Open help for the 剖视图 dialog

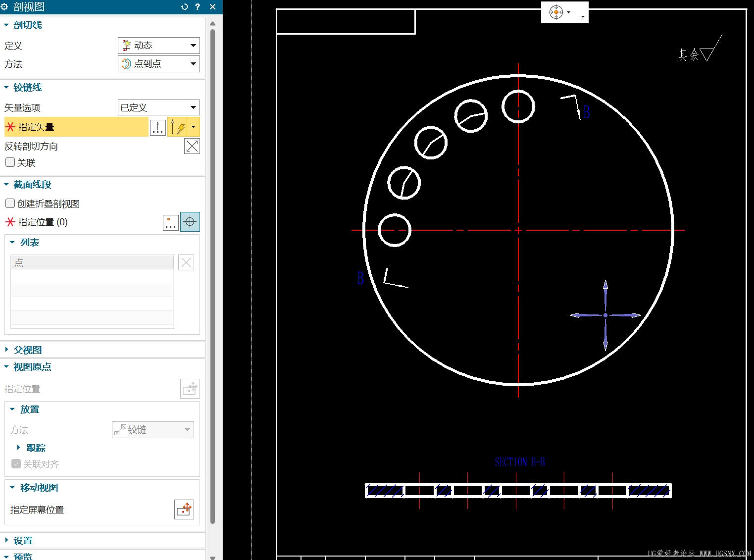pyautogui.click(x=198, y=7)
